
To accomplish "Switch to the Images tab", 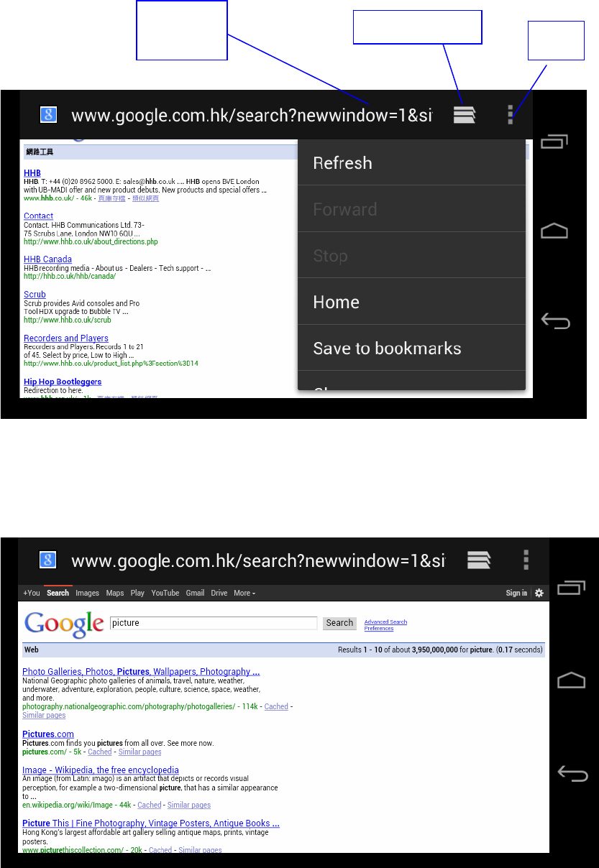I will [x=88, y=593].
